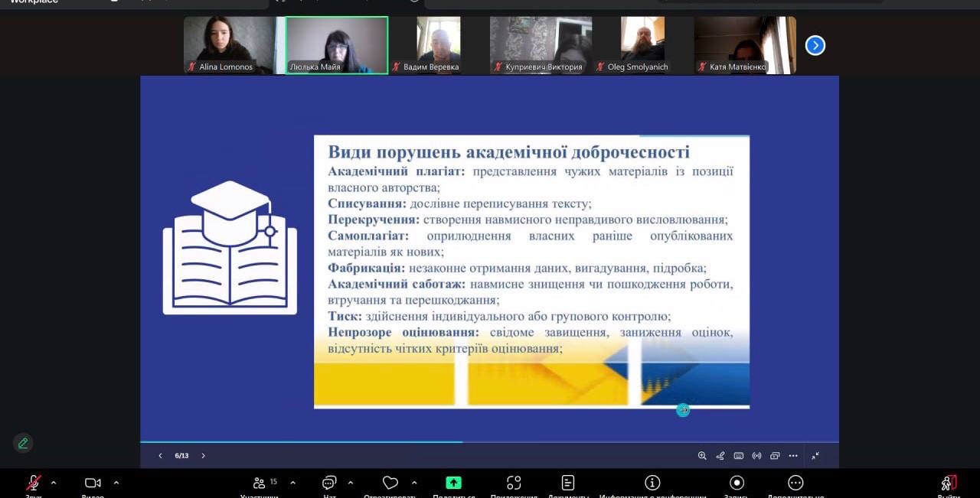Open the Reactions heart icon

390,483
